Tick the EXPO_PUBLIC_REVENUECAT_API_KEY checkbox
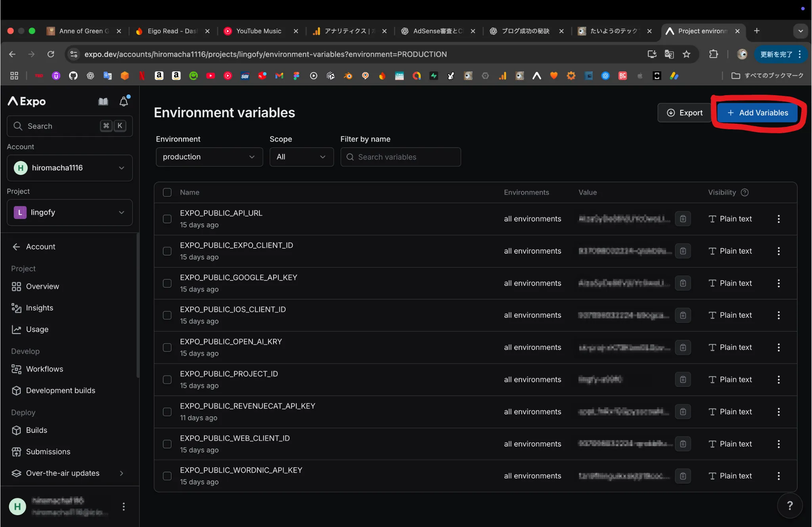Viewport: 812px width, 527px height. (x=167, y=412)
